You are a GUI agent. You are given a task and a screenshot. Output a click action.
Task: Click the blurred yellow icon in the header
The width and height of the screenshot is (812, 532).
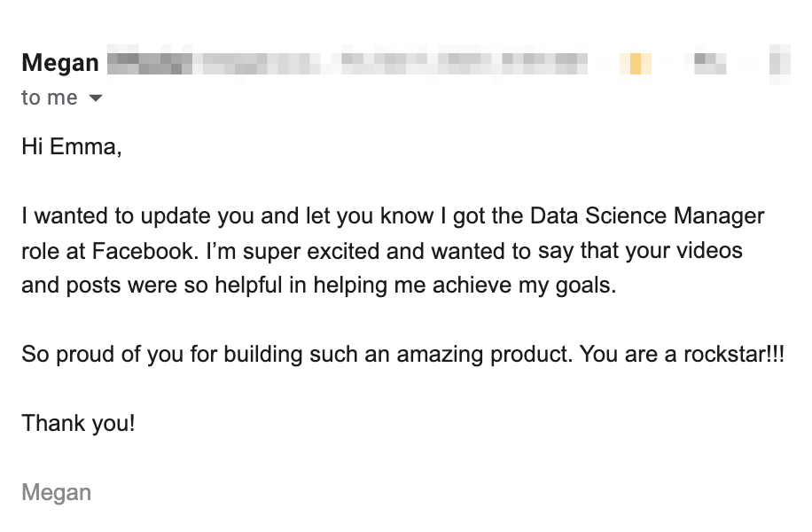click(x=635, y=64)
